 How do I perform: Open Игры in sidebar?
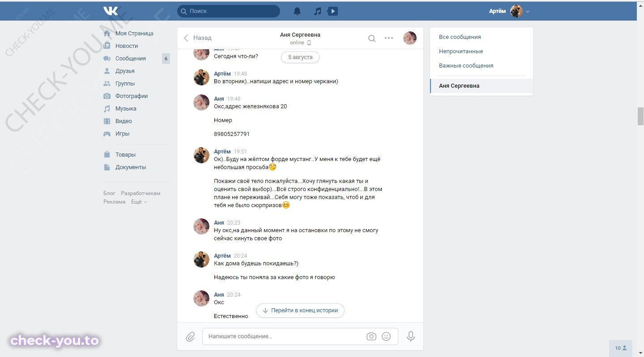click(x=122, y=134)
